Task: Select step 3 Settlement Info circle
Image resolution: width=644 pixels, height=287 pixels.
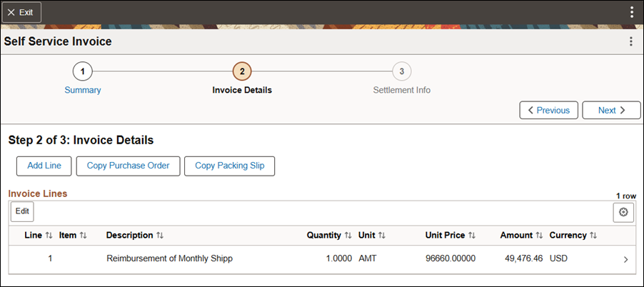Action: coord(402,71)
